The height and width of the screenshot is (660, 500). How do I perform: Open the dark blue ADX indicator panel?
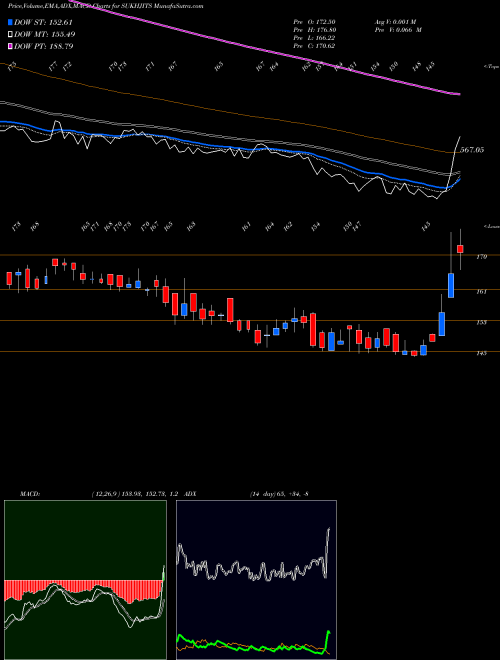tap(256, 580)
